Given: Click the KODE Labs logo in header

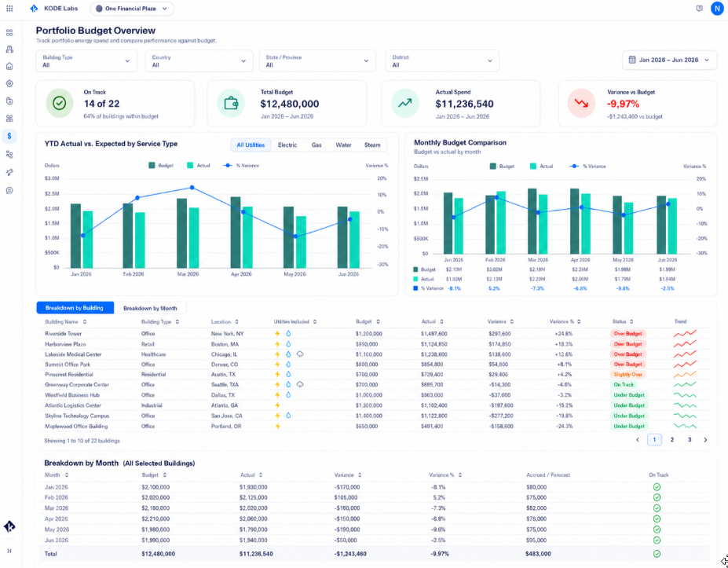Looking at the screenshot, I should [x=53, y=9].
